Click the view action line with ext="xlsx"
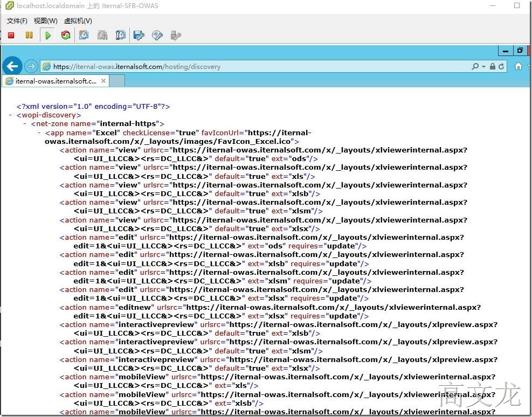 (x=263, y=225)
